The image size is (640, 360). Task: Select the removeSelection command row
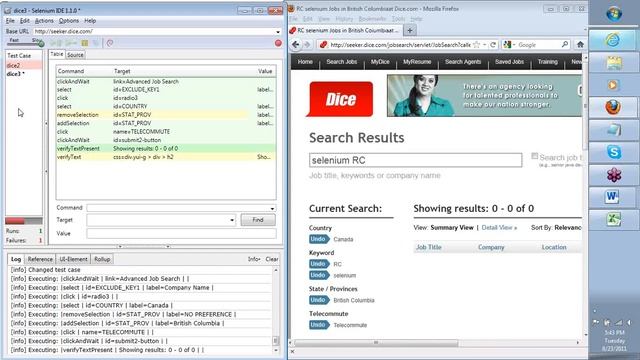166,115
